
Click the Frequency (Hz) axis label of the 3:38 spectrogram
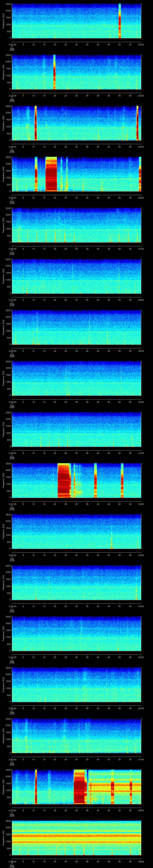(3, 838)
